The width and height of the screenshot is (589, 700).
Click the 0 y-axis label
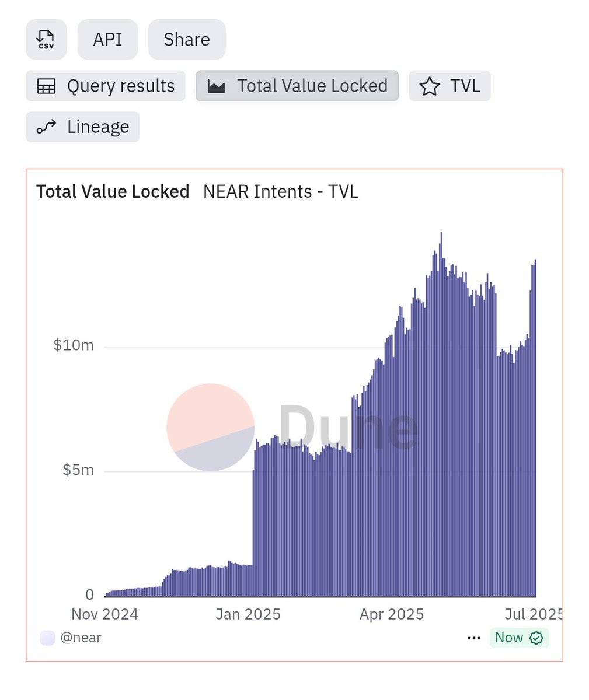click(x=89, y=594)
